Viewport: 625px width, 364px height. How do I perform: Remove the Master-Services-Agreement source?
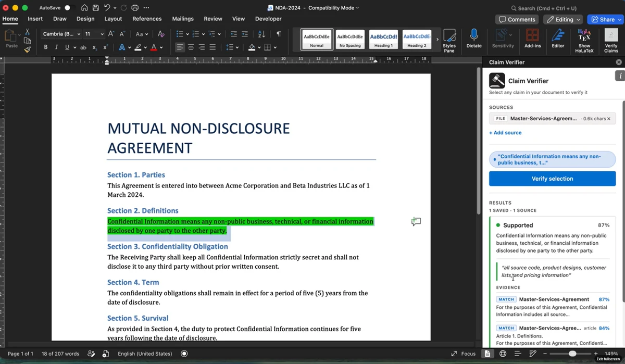[x=608, y=119]
